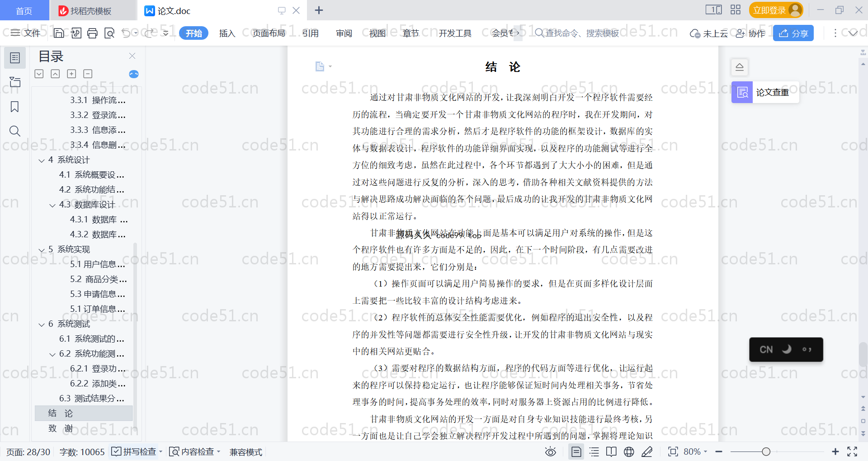Screen dimensions: 868x461
Task: Select the 审阅 ribbon tab
Action: click(x=344, y=33)
